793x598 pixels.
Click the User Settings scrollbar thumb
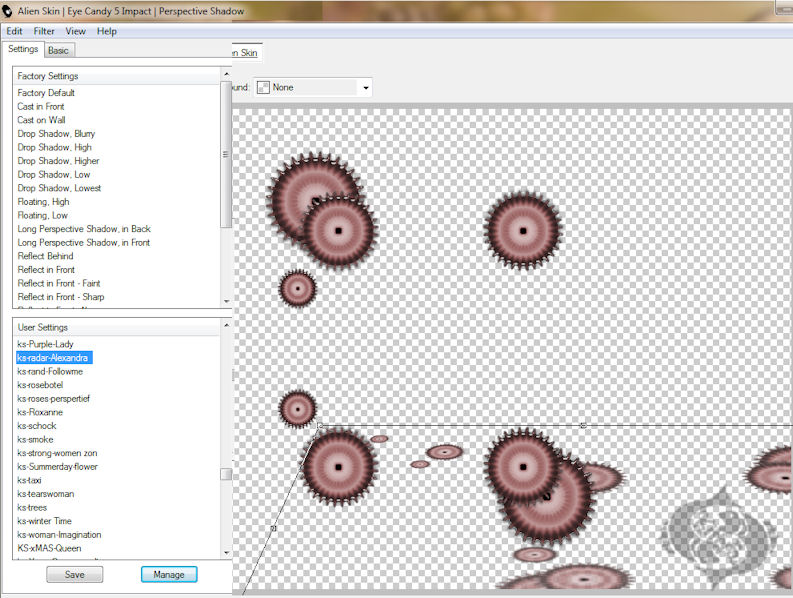coord(226,475)
